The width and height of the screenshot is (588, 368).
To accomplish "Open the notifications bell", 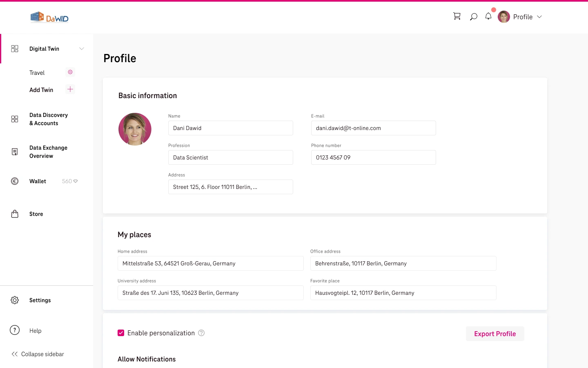I will (x=488, y=16).
